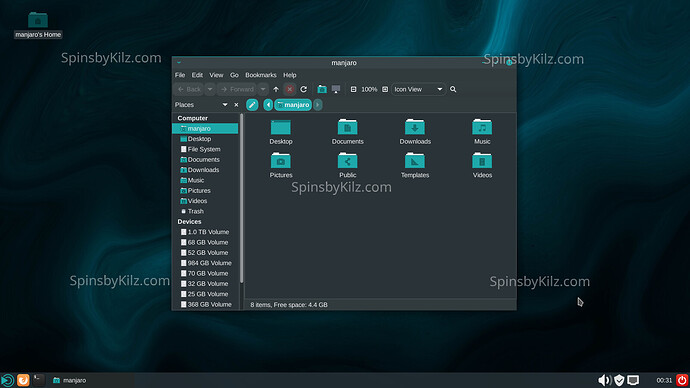Open the 32 GB Volume device

coord(205,284)
